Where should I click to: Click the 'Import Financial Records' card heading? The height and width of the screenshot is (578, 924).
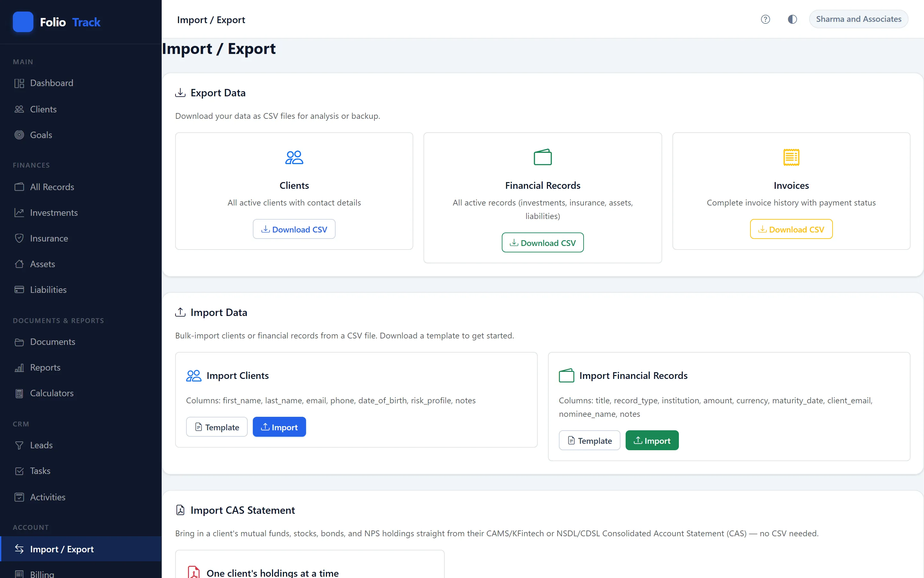(x=633, y=375)
